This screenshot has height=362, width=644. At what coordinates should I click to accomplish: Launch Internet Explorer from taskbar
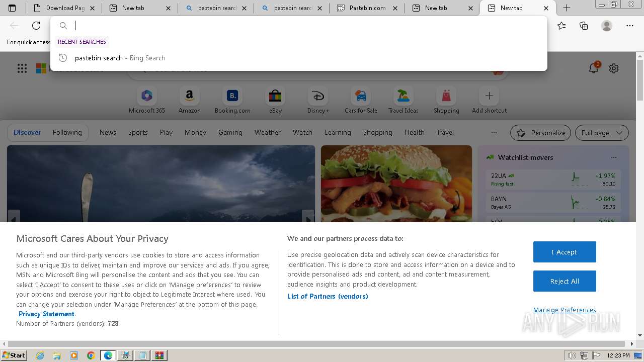pos(40,355)
